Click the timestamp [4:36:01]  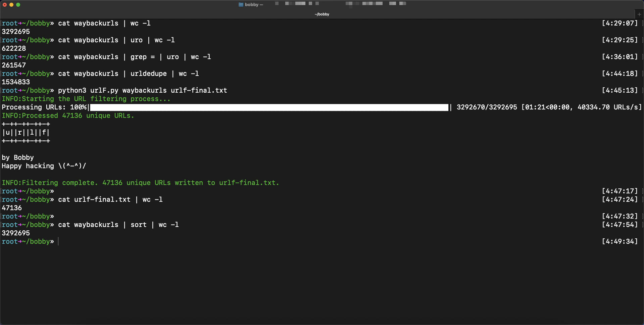point(620,57)
